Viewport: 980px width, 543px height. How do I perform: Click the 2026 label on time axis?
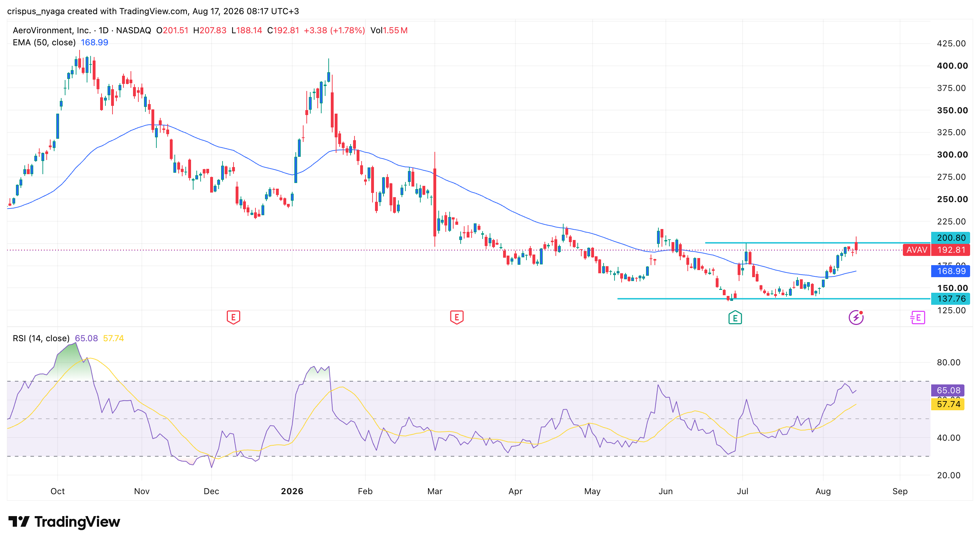[x=292, y=491]
